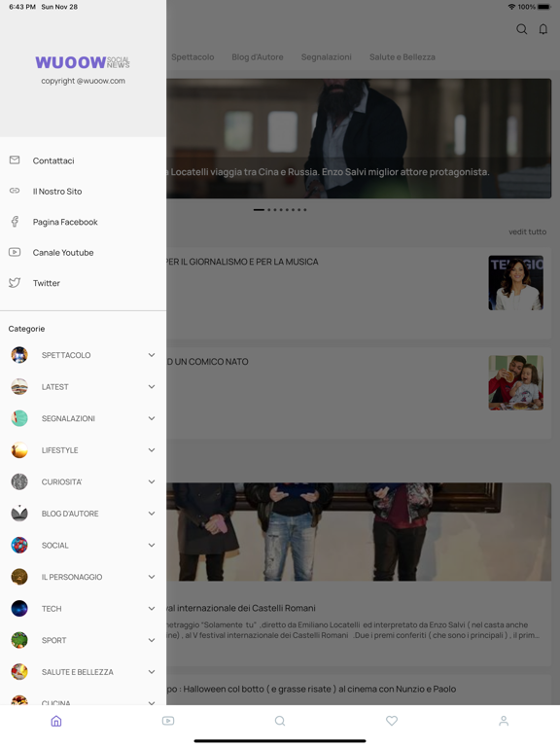Tap the Facebook icon in drawer

coord(15,222)
